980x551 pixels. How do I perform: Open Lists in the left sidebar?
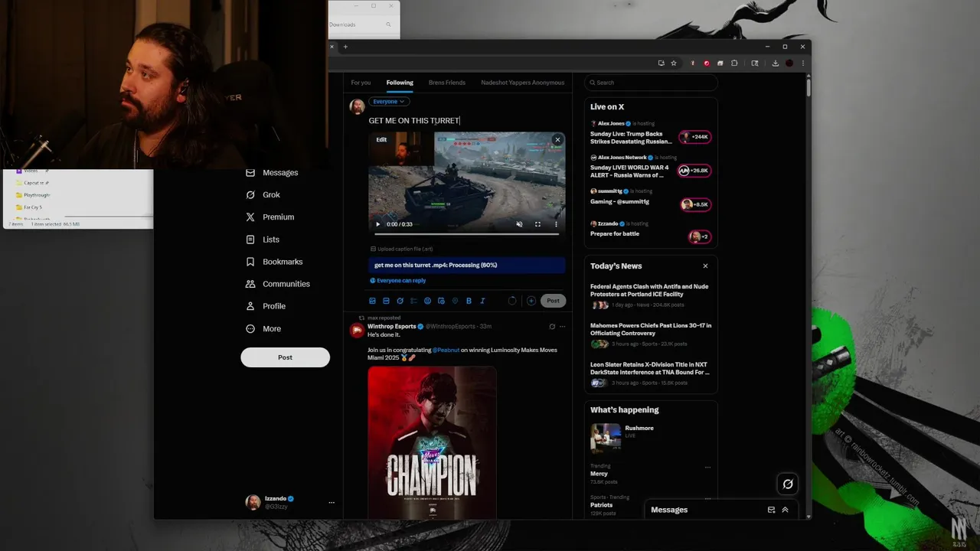(x=262, y=240)
